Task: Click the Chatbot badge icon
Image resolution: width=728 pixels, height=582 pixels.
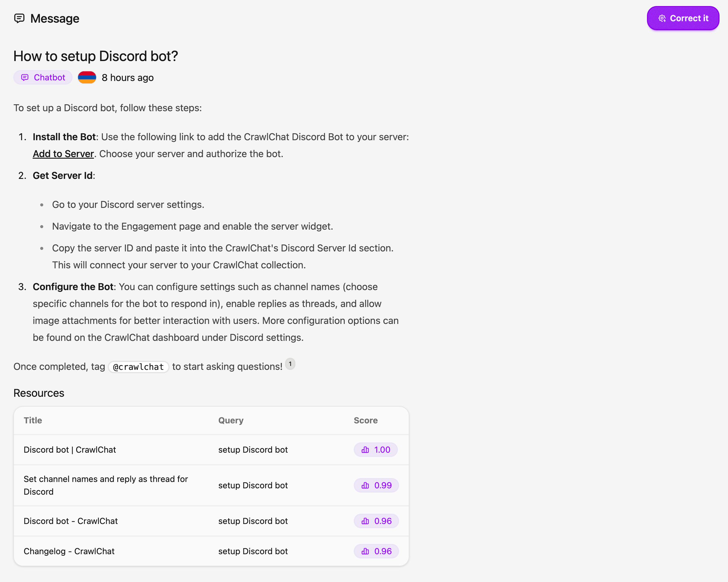Action: 25,78
